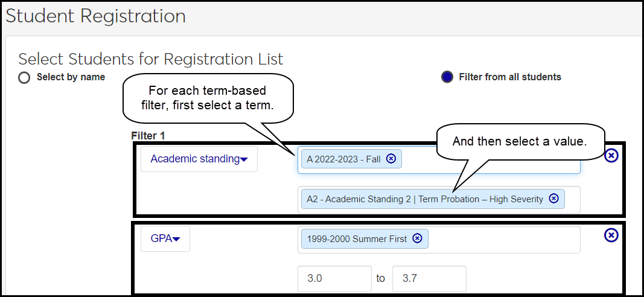
Task: Click the Filter from all students label text
Action: click(510, 77)
